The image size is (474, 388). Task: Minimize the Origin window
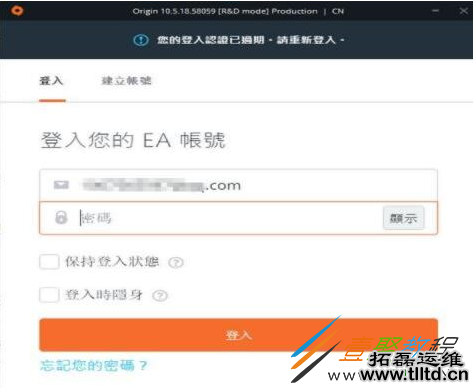[x=435, y=11]
